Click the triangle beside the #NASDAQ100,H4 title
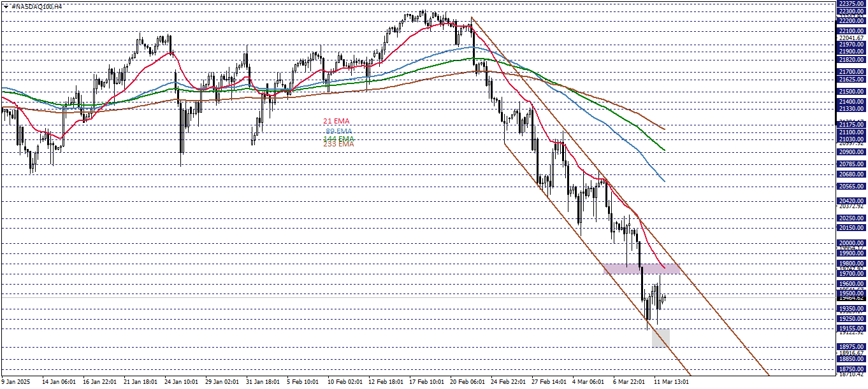The width and height of the screenshot is (868, 389). tap(6, 6)
